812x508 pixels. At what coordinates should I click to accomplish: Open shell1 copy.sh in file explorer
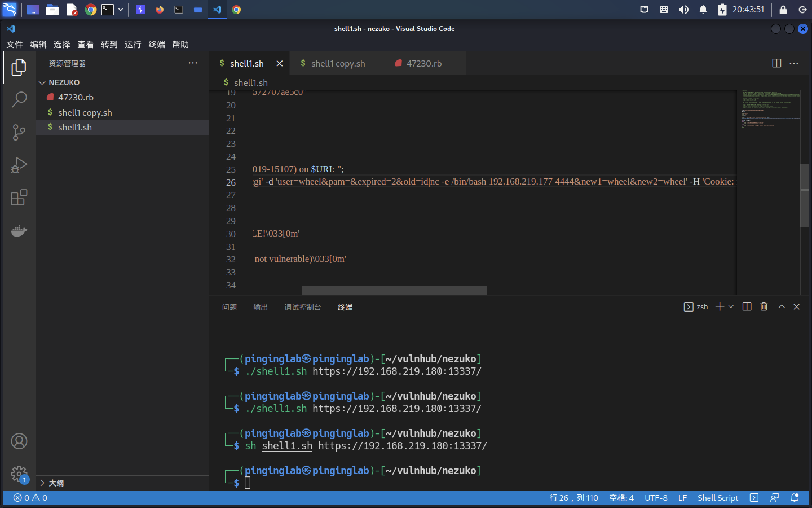(122, 113)
